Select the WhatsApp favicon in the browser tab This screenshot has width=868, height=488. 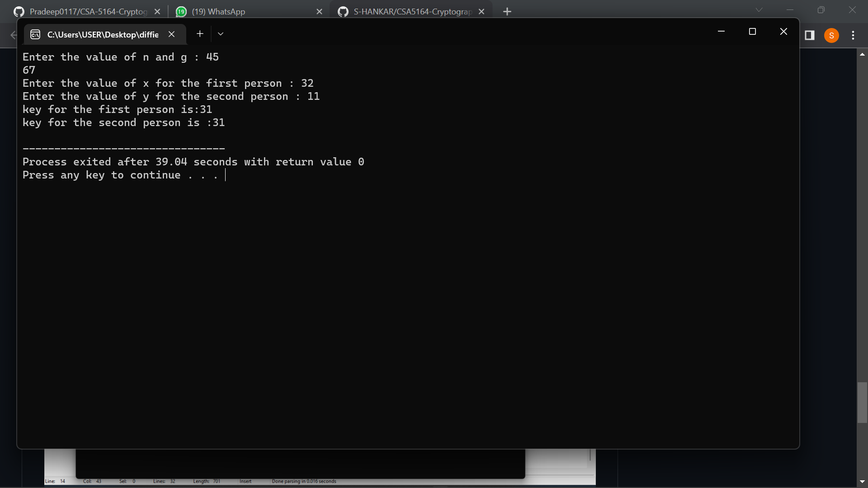pos(181,11)
